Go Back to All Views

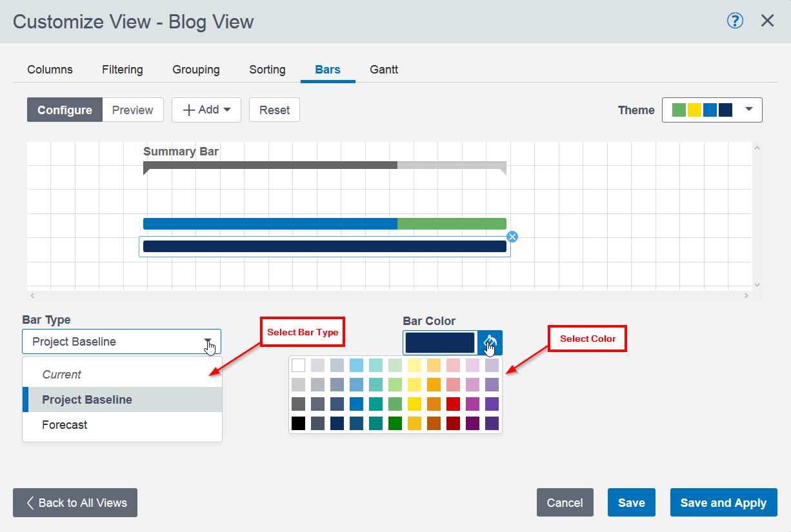point(75,503)
